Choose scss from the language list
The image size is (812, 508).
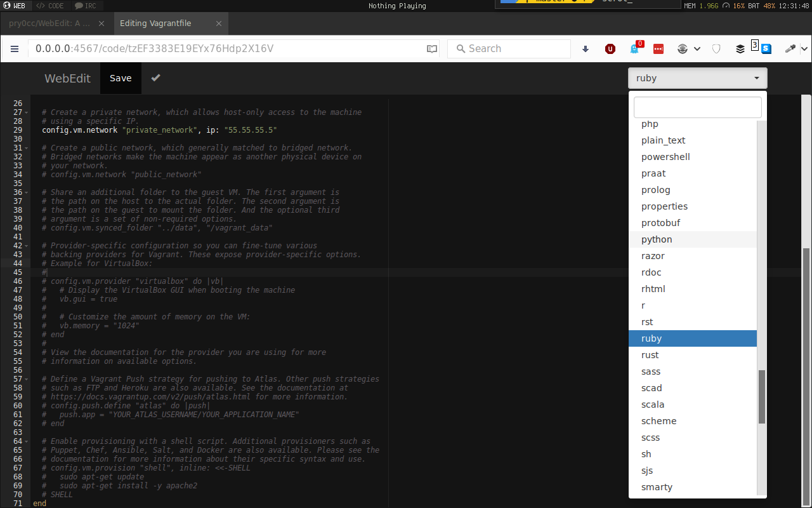693,438
